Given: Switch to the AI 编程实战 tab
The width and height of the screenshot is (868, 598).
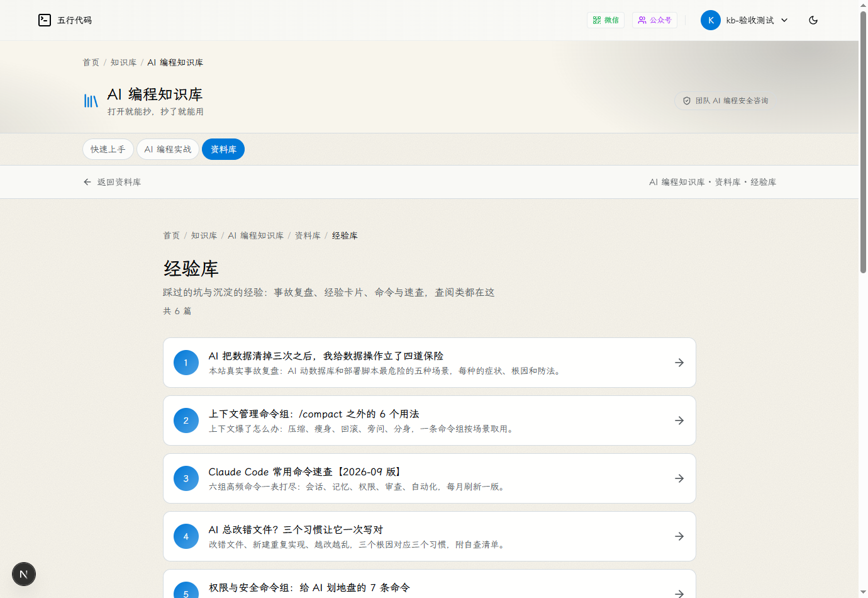Looking at the screenshot, I should 168,149.
